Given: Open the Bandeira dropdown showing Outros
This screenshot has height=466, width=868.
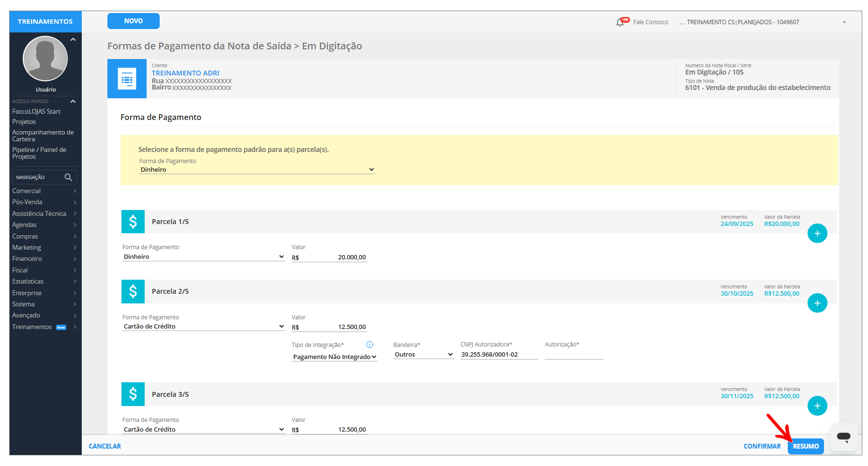Looking at the screenshot, I should [x=423, y=355].
